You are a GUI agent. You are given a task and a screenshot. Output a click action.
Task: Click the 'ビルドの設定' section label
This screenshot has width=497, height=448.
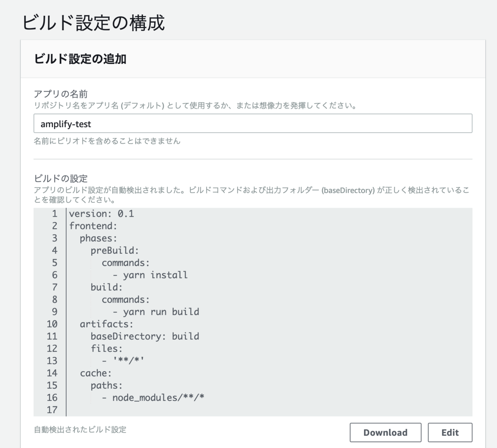(60, 178)
